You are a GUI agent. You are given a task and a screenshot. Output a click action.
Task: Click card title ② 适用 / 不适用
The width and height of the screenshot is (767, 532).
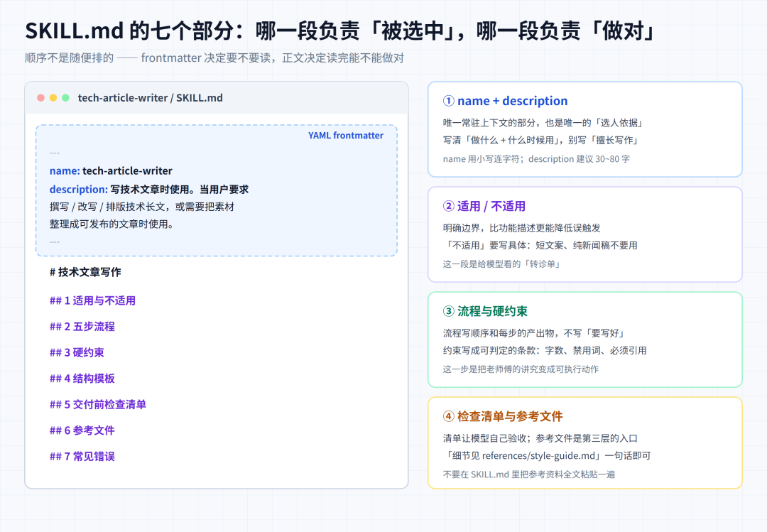click(484, 206)
